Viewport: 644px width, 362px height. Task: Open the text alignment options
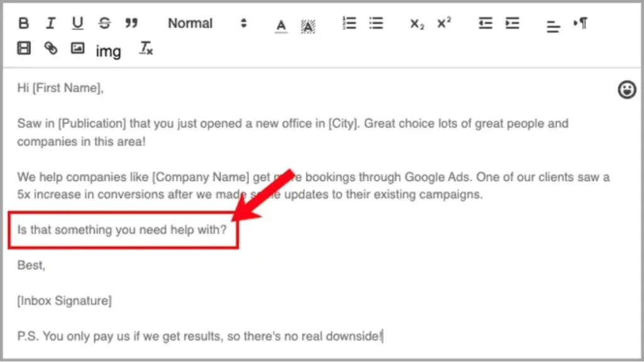[x=553, y=26]
